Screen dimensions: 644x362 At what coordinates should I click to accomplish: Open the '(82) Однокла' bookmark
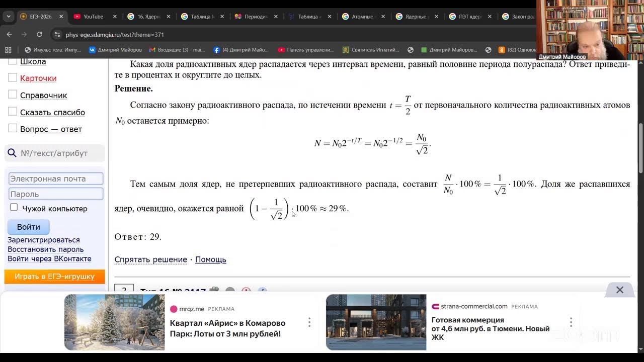tap(517, 50)
